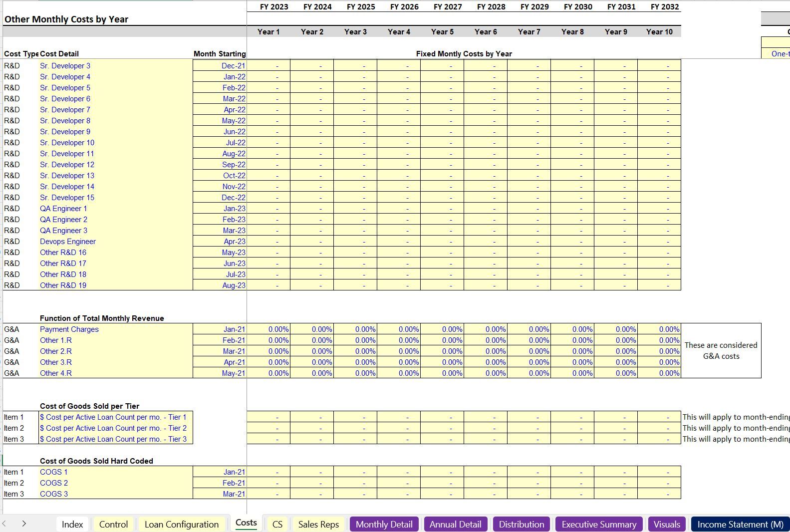Select the Tier 1 cost per loan cell

tap(116, 417)
